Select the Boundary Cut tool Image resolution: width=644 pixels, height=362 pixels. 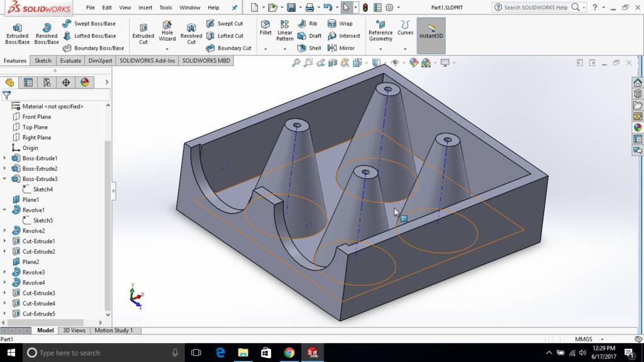tap(228, 48)
